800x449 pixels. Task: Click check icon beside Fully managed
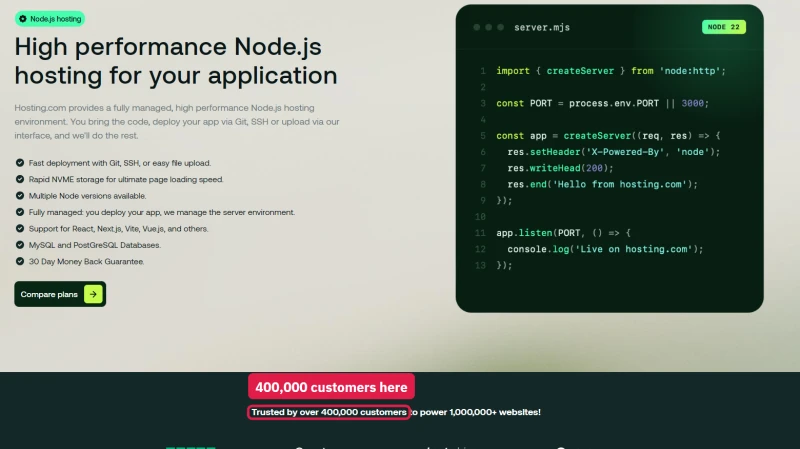(x=20, y=212)
